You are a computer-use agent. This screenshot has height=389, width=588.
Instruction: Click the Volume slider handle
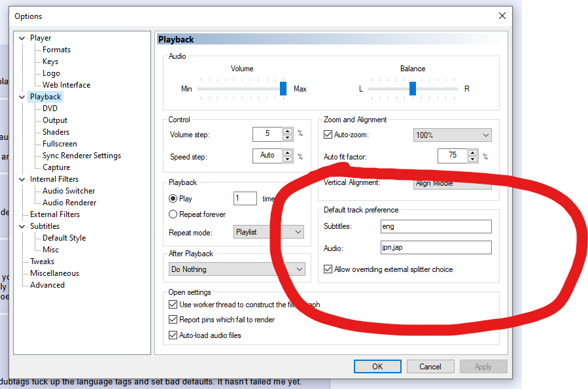click(283, 89)
